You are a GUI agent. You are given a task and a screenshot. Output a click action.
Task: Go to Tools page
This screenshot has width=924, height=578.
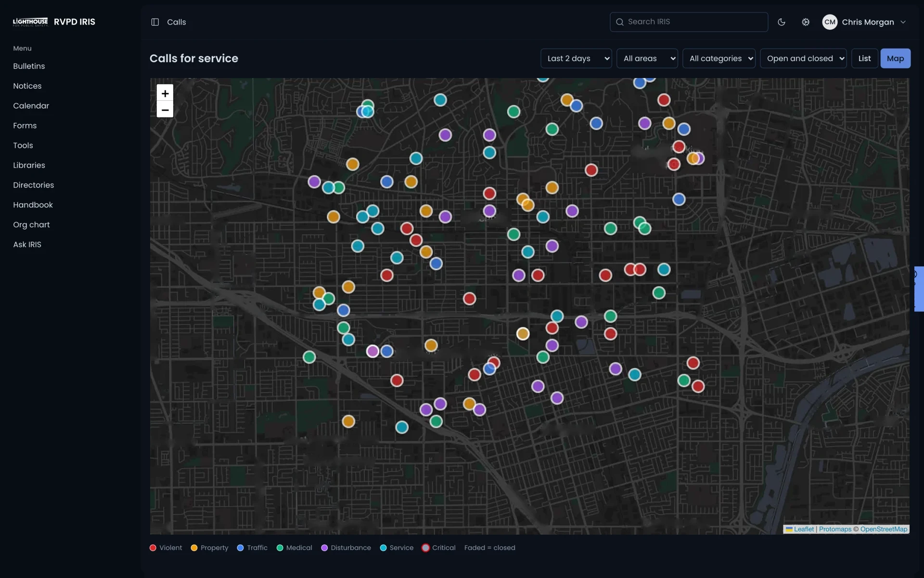tap(23, 145)
